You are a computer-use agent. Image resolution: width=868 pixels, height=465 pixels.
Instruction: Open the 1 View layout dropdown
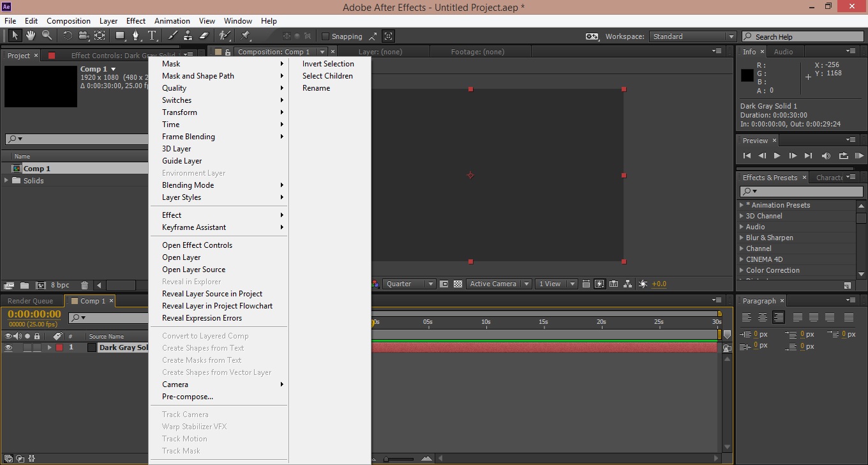tap(556, 284)
